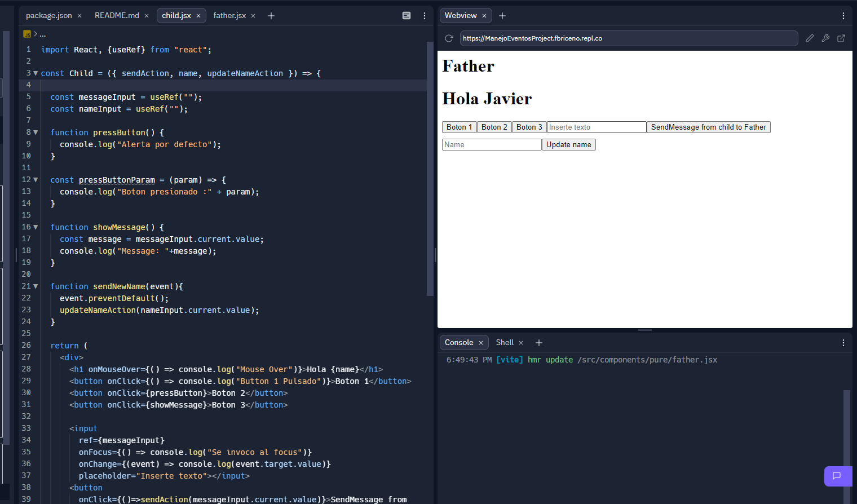
Task: Add a new editor tab with the plus icon
Action: click(x=271, y=15)
